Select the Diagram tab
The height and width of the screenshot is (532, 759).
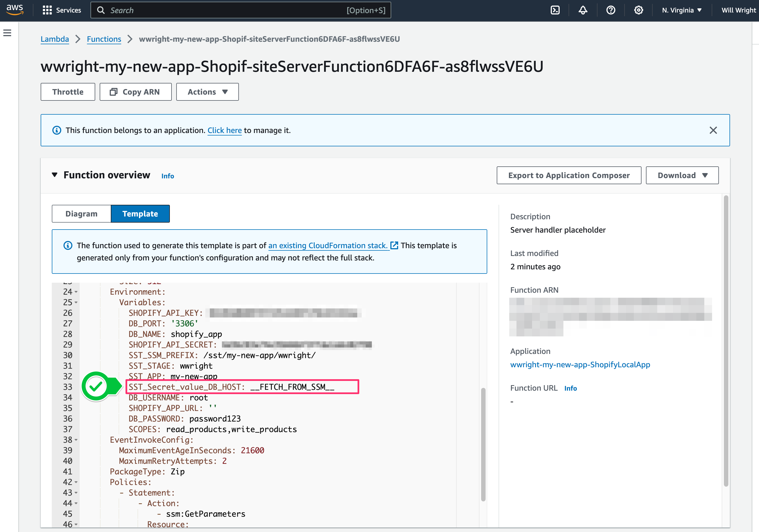point(81,214)
